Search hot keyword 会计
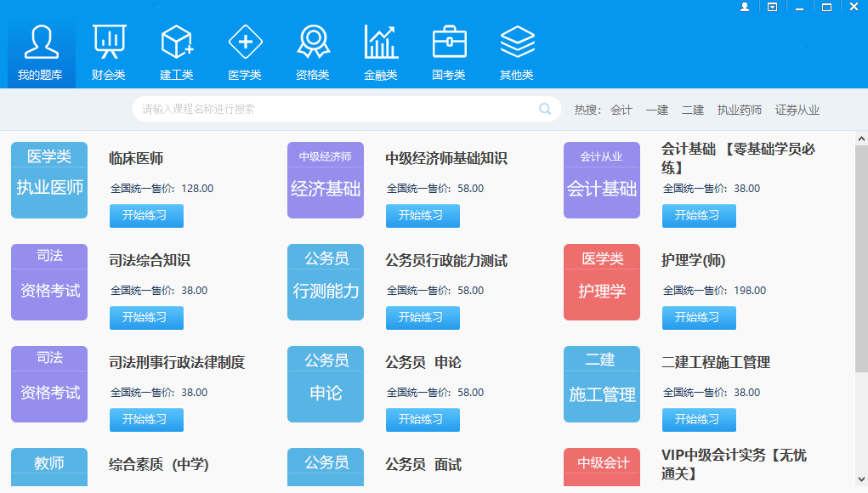The width and height of the screenshot is (868, 493). coord(621,110)
